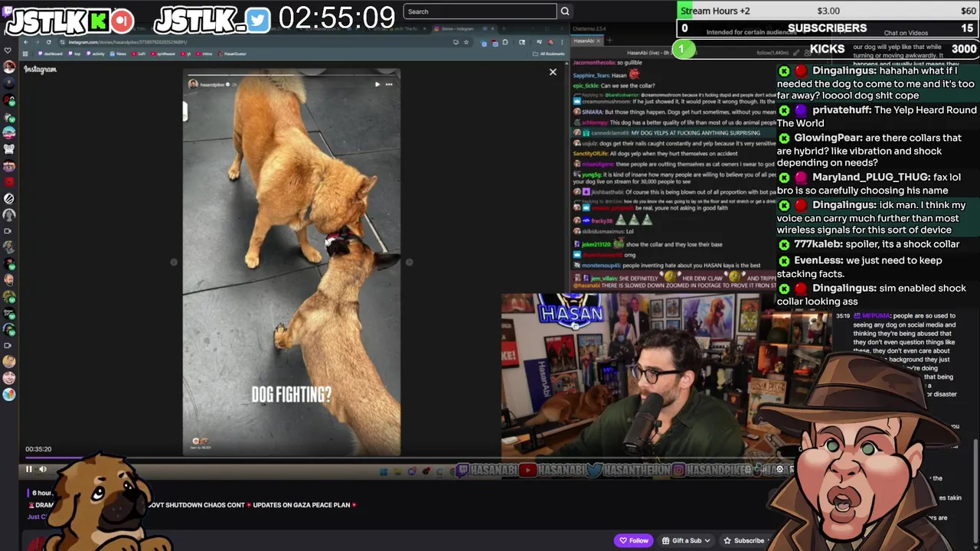
Task: Mute the stream player volume
Action: (x=43, y=469)
